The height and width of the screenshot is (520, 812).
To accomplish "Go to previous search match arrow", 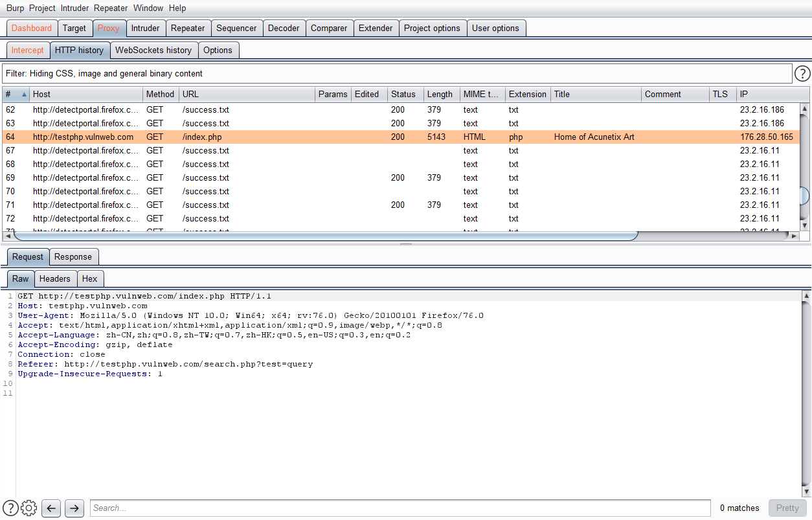I will (x=51, y=508).
